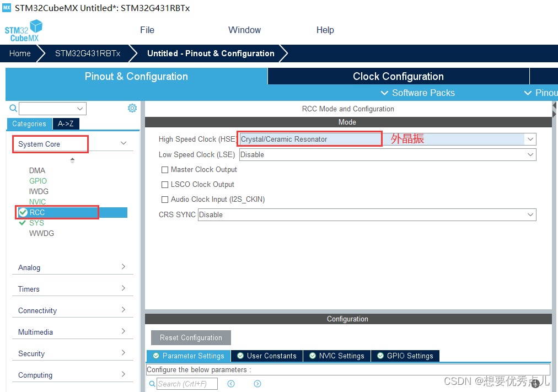Open the Window menu
Image resolution: width=558 pixels, height=392 pixels.
click(x=244, y=30)
